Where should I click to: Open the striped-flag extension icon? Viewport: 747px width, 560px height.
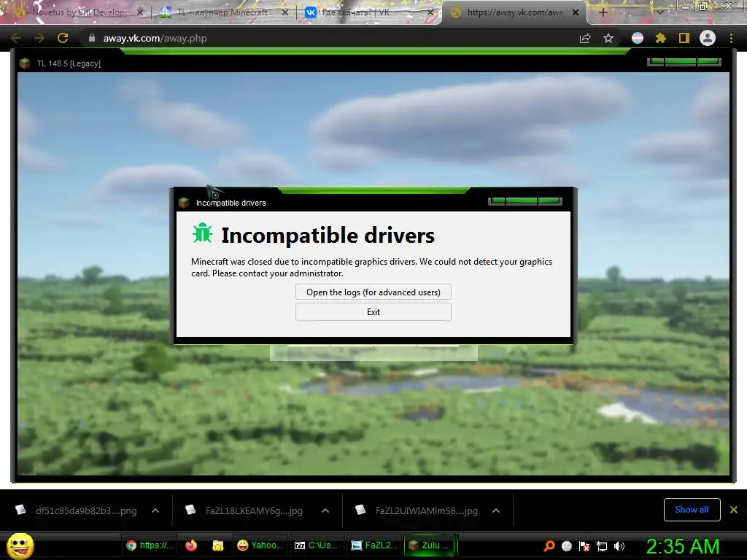coord(638,38)
